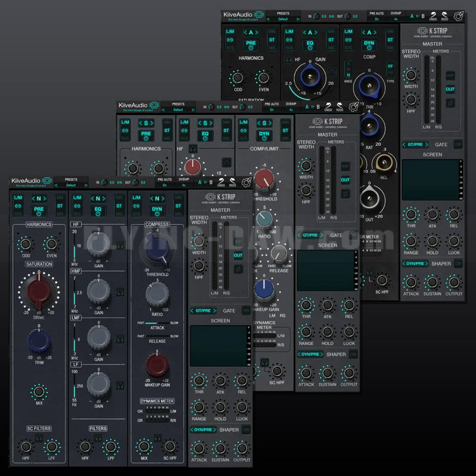Click A to B copy arrow in front window
The height and width of the screenshot is (476, 476).
(x=205, y=182)
